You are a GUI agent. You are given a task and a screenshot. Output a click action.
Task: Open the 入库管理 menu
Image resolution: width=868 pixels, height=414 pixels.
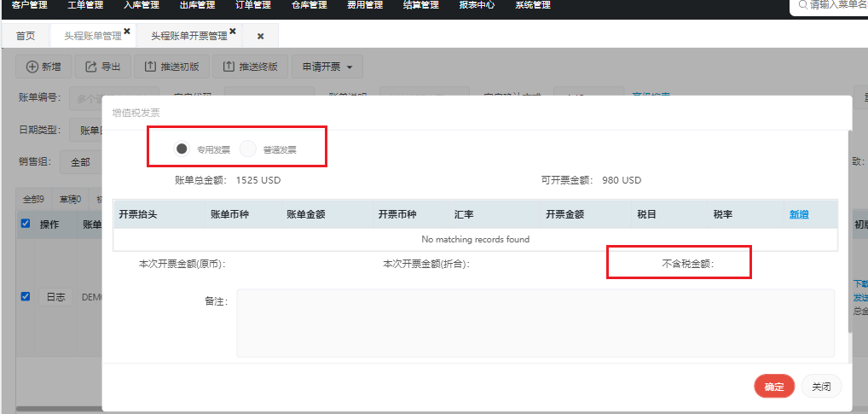tap(142, 5)
